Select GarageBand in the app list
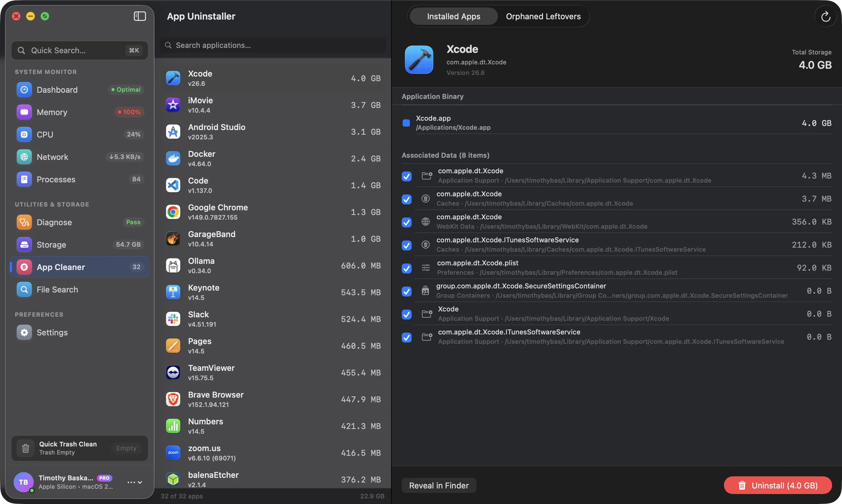842x504 pixels. tap(273, 239)
